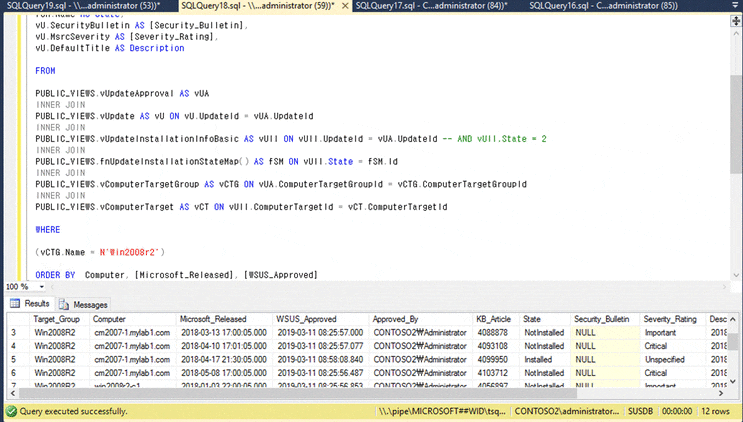Click the fnUpdateInstallationStateMap() line in the query
The width and height of the screenshot is (743, 422).
217,162
